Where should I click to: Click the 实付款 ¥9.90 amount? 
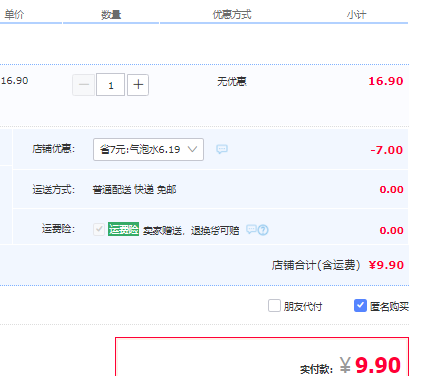370,365
